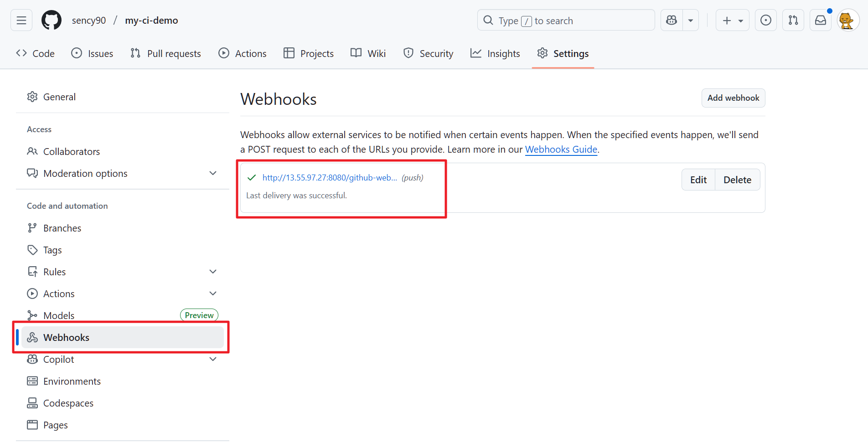Open the notifications inbox icon
Image resolution: width=868 pixels, height=443 pixels.
821,21
